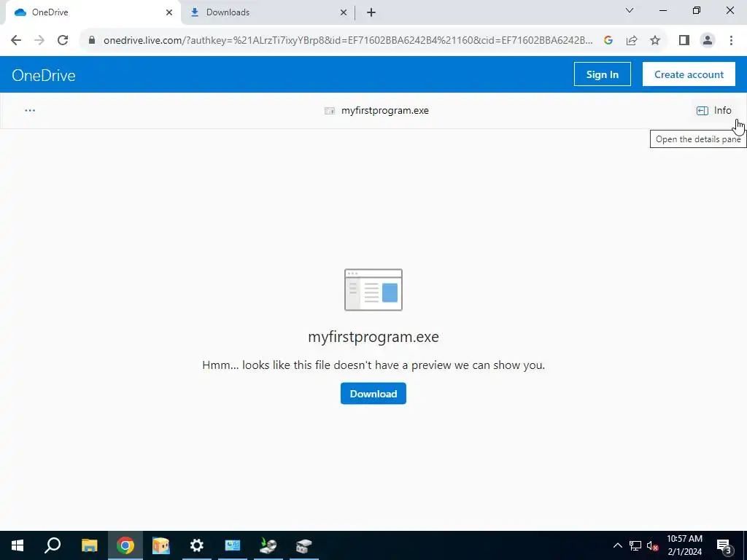
Task: Click the Sign In button
Action: click(602, 74)
